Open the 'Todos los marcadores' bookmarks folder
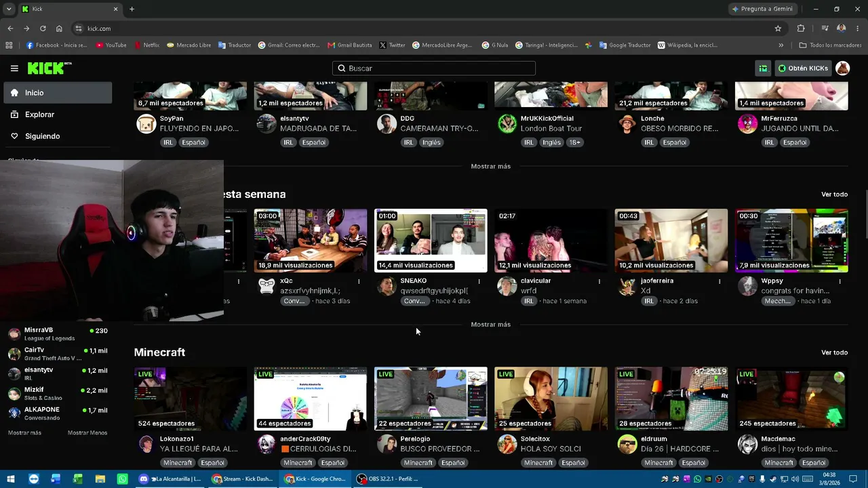Screen dimensions: 868x488 [x=831, y=45]
